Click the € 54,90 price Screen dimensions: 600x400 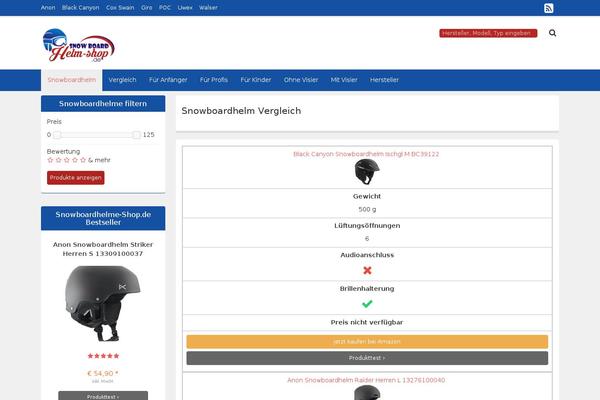point(103,373)
